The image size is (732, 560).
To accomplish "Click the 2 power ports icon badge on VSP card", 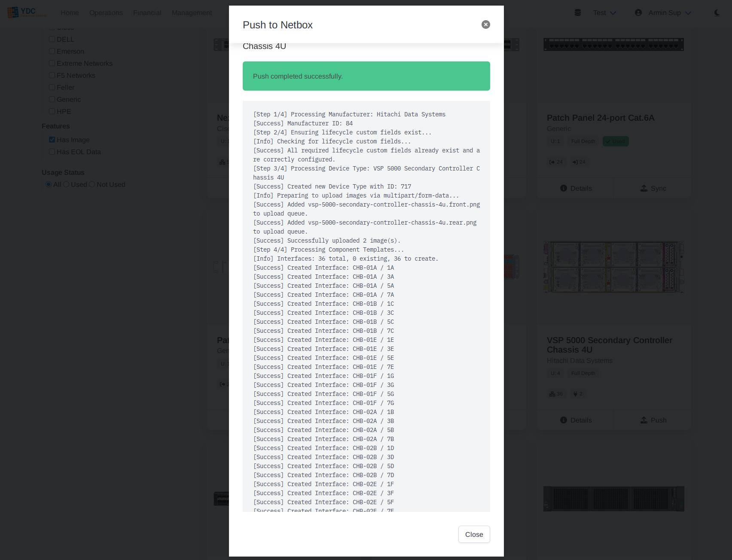I will click(x=578, y=394).
